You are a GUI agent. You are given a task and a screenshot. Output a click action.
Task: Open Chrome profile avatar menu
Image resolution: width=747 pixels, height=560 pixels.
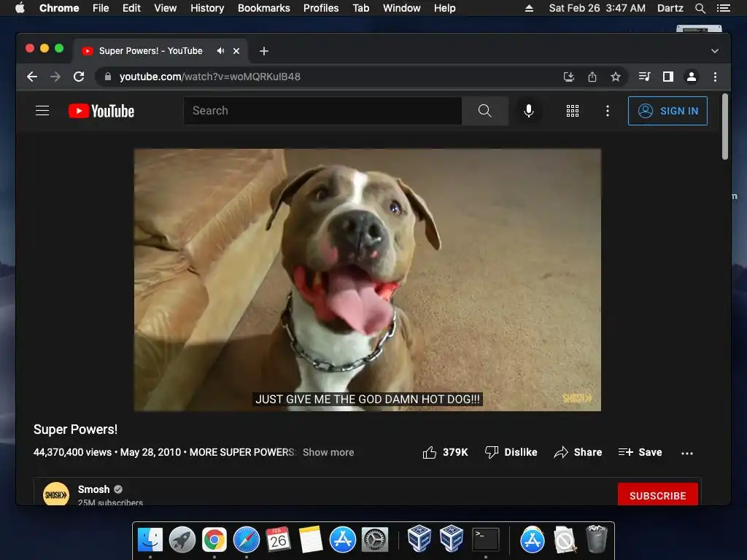click(692, 77)
